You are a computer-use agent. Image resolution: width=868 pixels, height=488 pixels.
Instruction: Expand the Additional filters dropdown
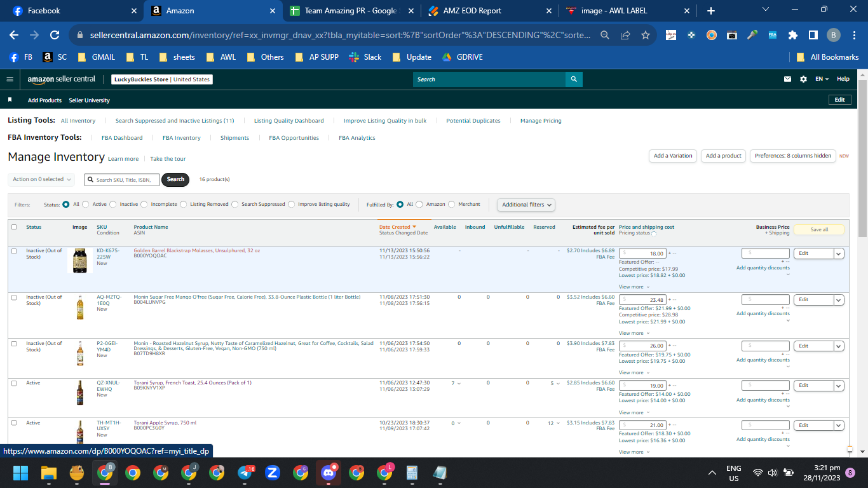point(526,205)
